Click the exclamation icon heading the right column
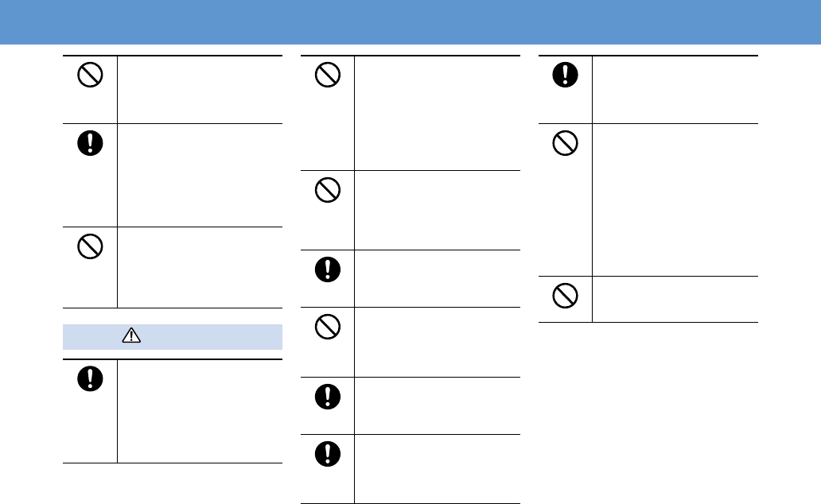821x504 pixels. pyautogui.click(x=566, y=75)
